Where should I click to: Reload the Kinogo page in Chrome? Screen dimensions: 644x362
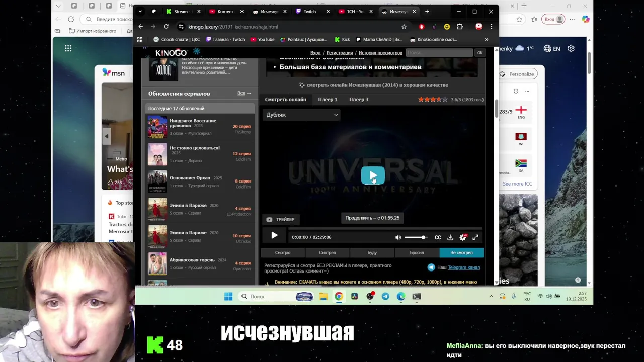click(x=166, y=27)
